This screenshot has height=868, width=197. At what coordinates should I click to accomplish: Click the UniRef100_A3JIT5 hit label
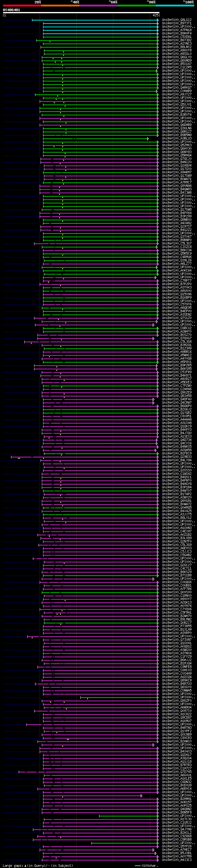point(177,514)
